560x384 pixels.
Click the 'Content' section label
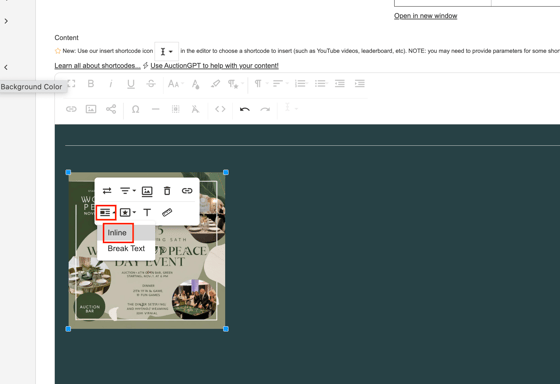(66, 38)
